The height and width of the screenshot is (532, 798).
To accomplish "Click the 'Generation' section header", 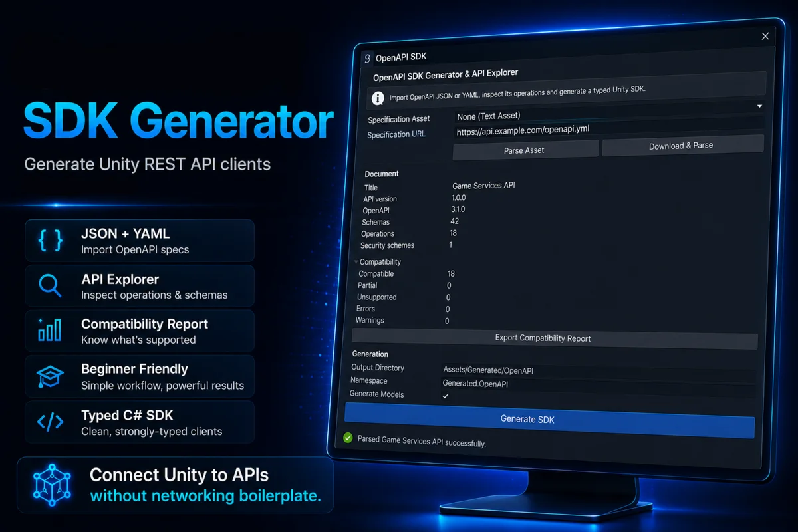I will coord(370,354).
